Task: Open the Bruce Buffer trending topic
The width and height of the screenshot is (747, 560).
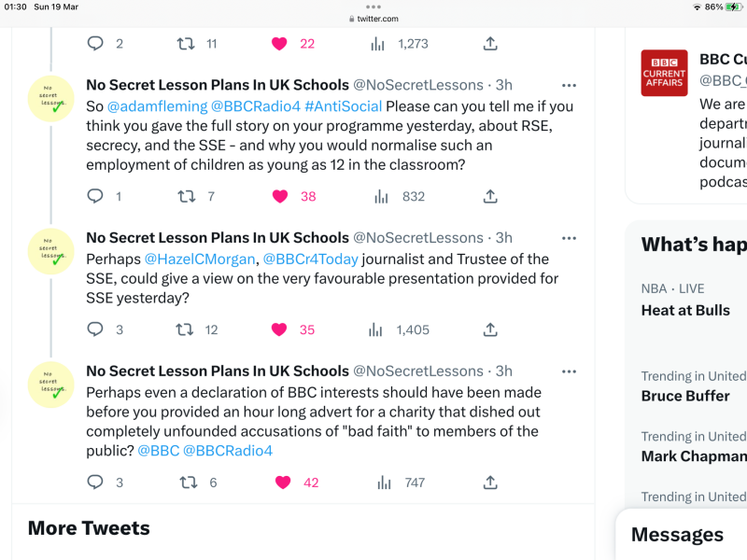Action: click(x=685, y=396)
